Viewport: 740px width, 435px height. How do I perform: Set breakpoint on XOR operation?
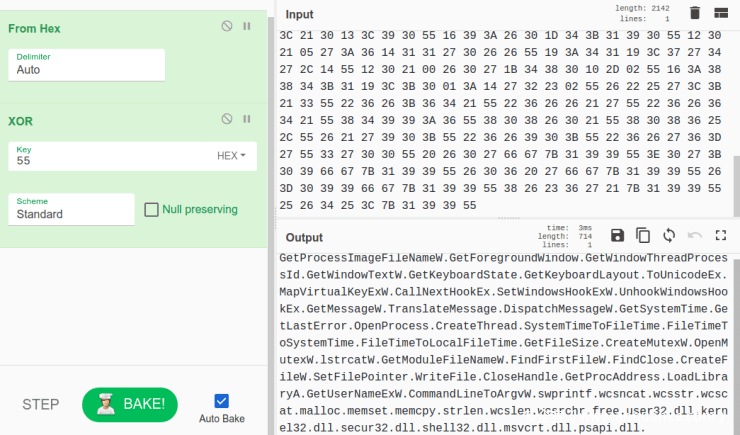click(247, 118)
